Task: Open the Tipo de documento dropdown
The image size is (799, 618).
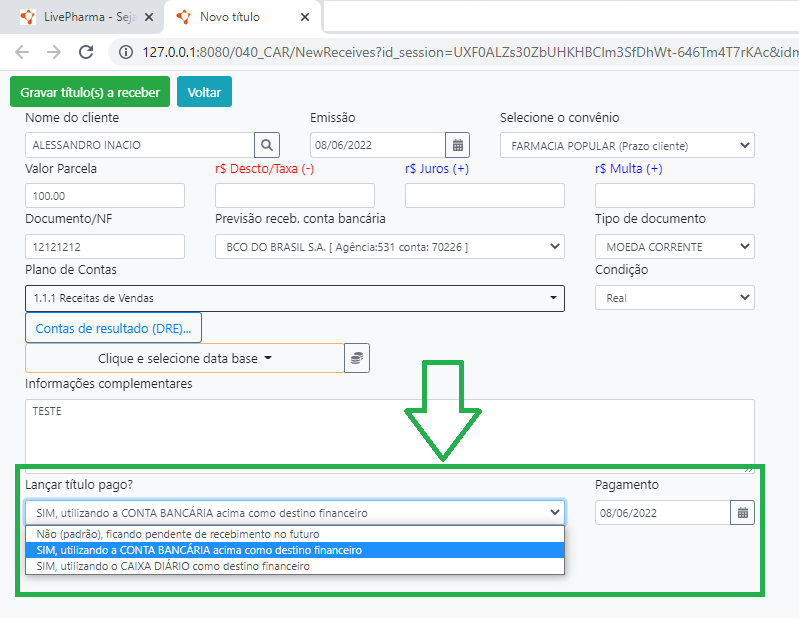Action: [x=675, y=247]
